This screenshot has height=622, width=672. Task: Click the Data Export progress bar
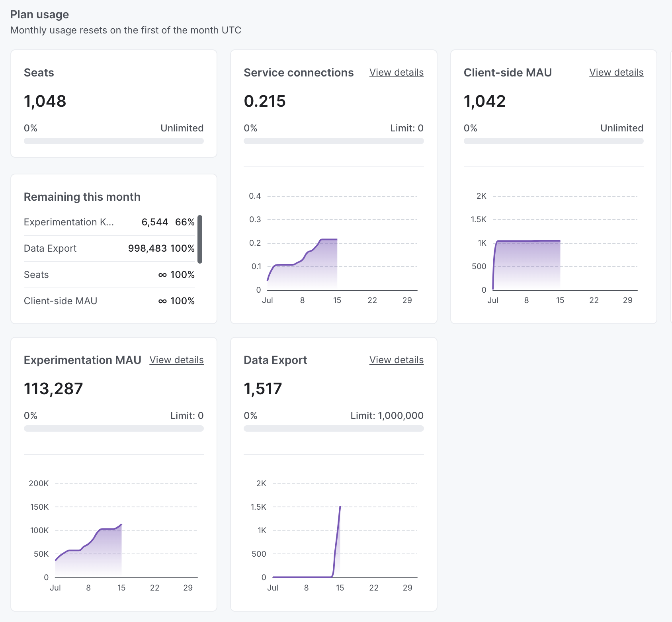click(334, 428)
